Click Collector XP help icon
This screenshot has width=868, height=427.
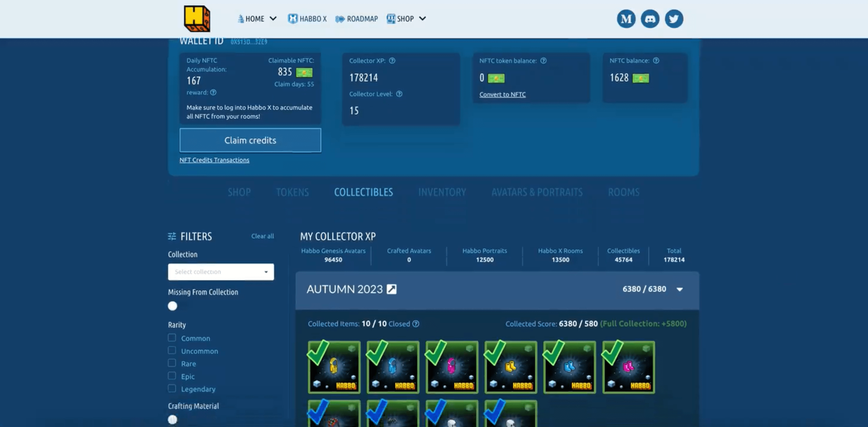click(x=392, y=61)
